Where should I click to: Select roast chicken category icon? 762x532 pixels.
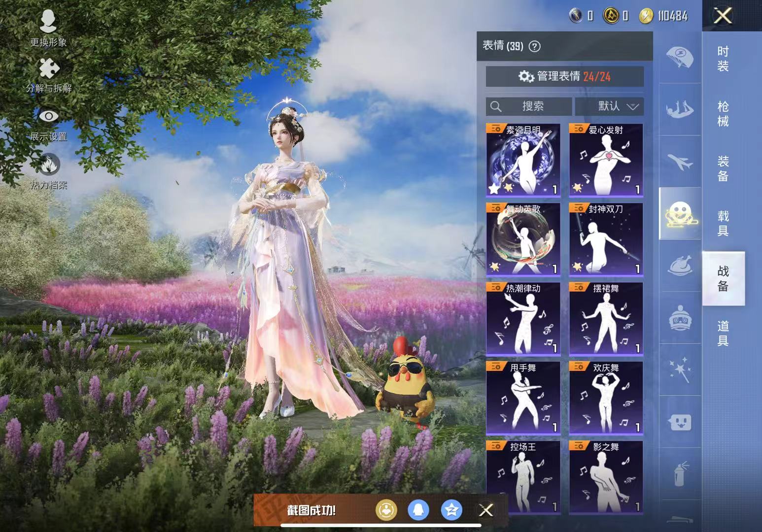(680, 266)
